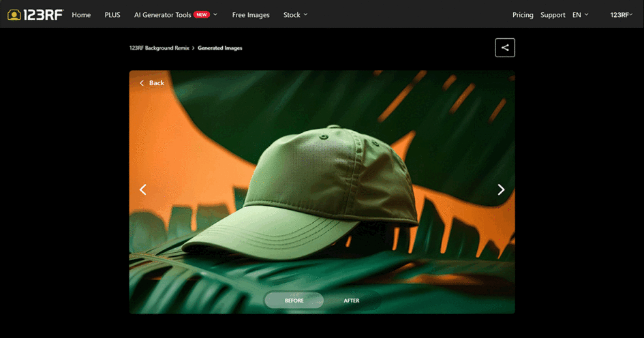Open the Free Images menu item
The image size is (644, 338).
coord(251,15)
